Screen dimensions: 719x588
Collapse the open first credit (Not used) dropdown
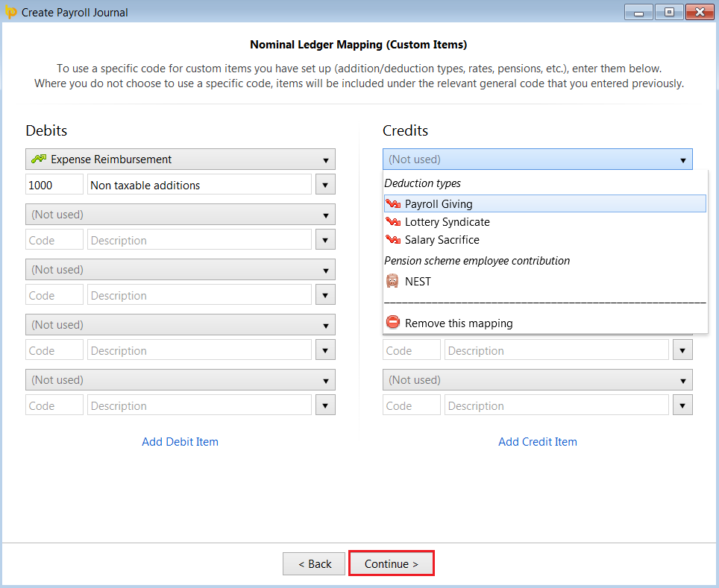pos(538,159)
